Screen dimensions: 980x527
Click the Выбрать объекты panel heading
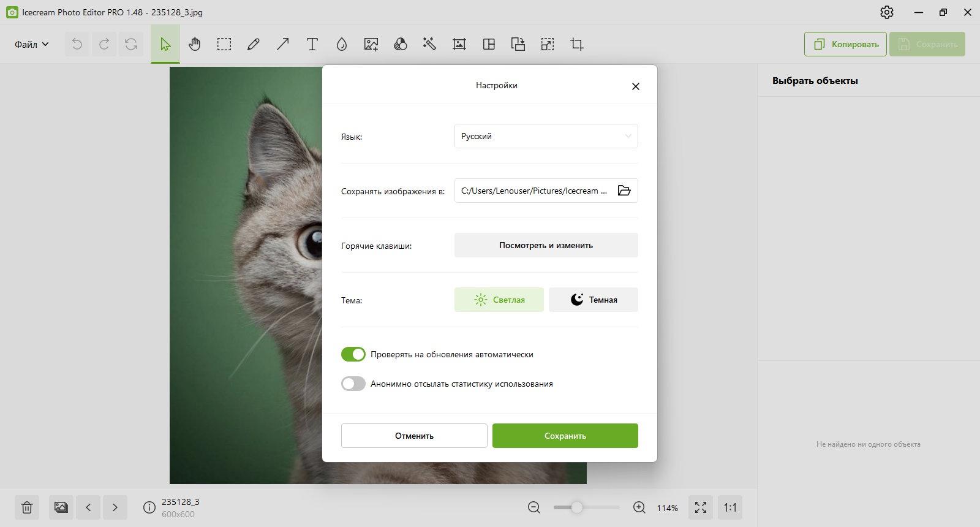point(815,81)
